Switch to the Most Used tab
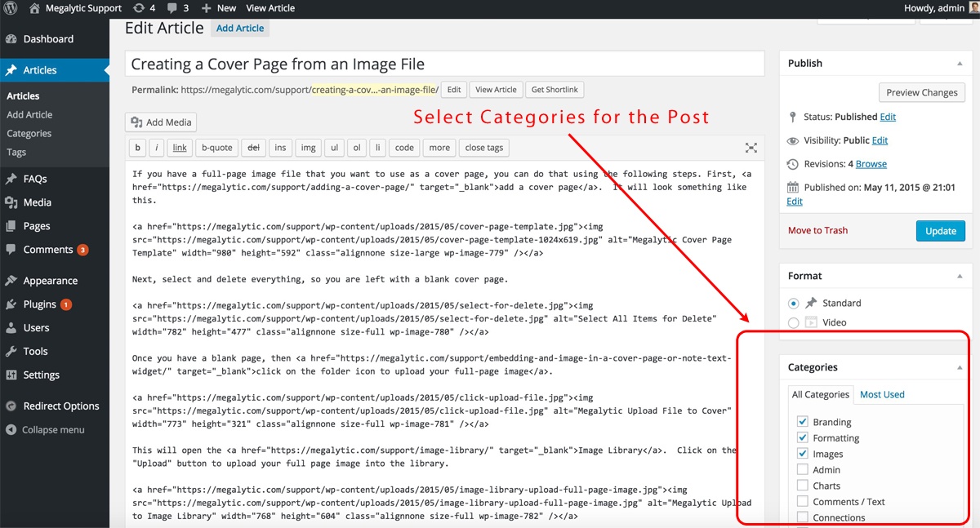This screenshot has width=980, height=528. click(x=882, y=394)
